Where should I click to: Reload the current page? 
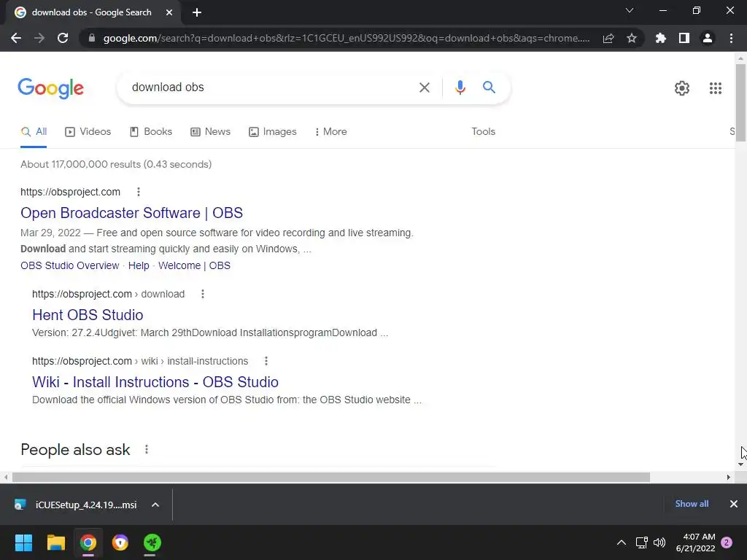point(63,38)
